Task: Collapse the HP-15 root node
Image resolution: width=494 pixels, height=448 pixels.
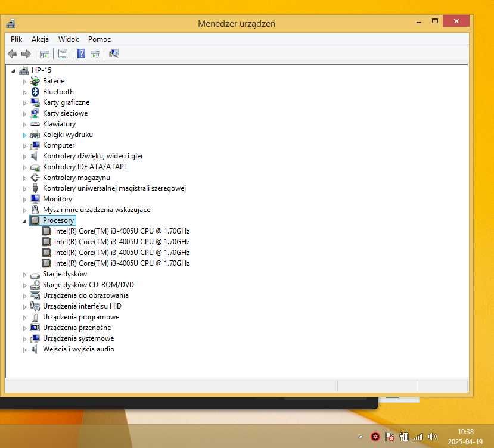Action: point(13,71)
